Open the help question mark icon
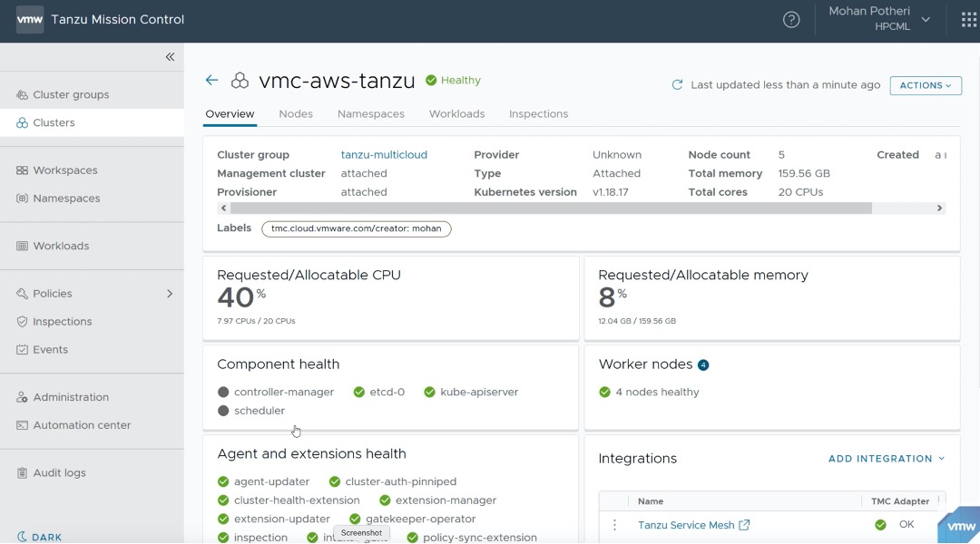 [791, 20]
